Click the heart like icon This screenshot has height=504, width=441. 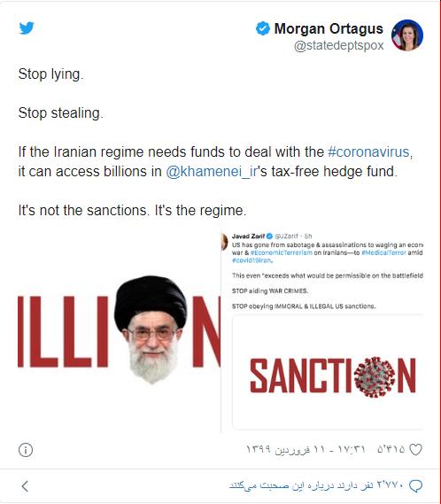pyautogui.click(x=415, y=449)
